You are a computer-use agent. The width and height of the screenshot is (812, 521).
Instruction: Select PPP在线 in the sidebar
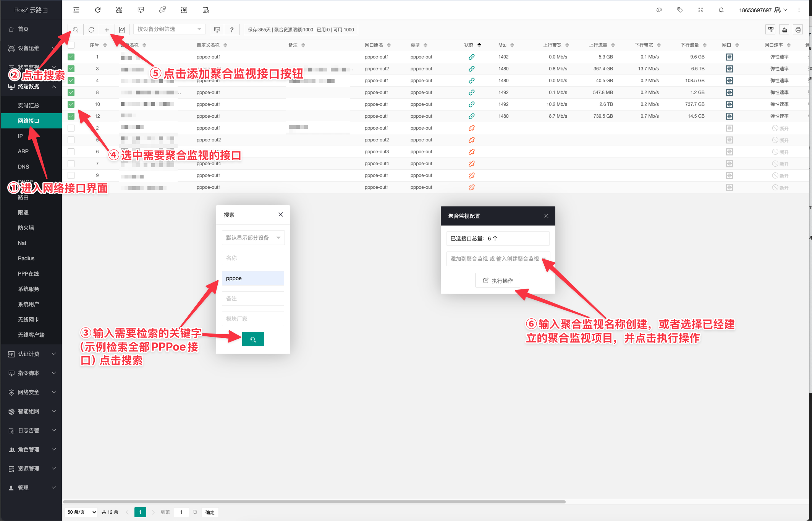click(x=28, y=274)
